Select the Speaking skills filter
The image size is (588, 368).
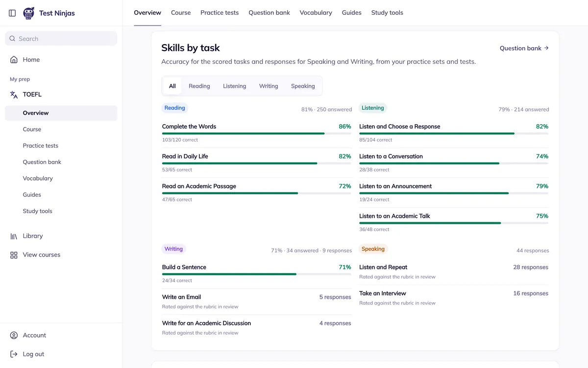point(303,86)
